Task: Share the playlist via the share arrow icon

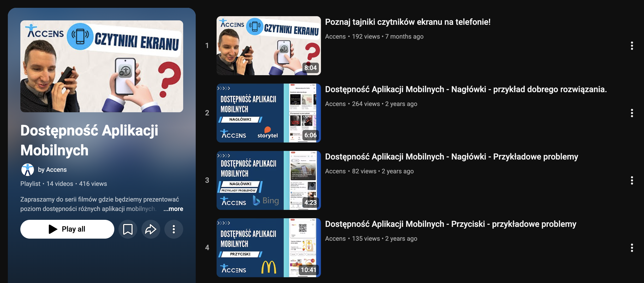Action: click(x=151, y=229)
